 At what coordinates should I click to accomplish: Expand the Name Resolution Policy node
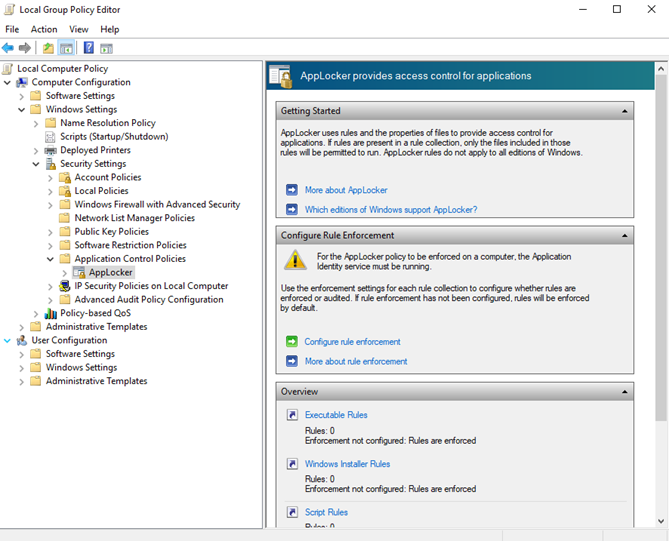coord(36,124)
